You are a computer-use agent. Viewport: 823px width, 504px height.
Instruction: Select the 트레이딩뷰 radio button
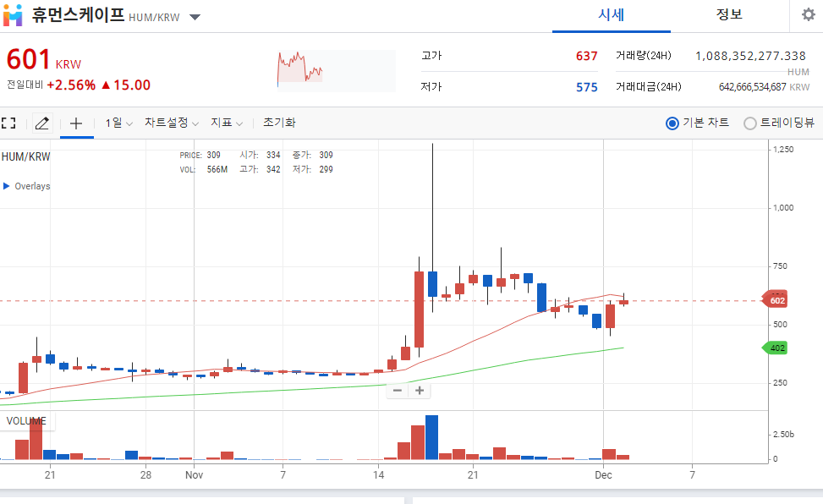click(750, 123)
